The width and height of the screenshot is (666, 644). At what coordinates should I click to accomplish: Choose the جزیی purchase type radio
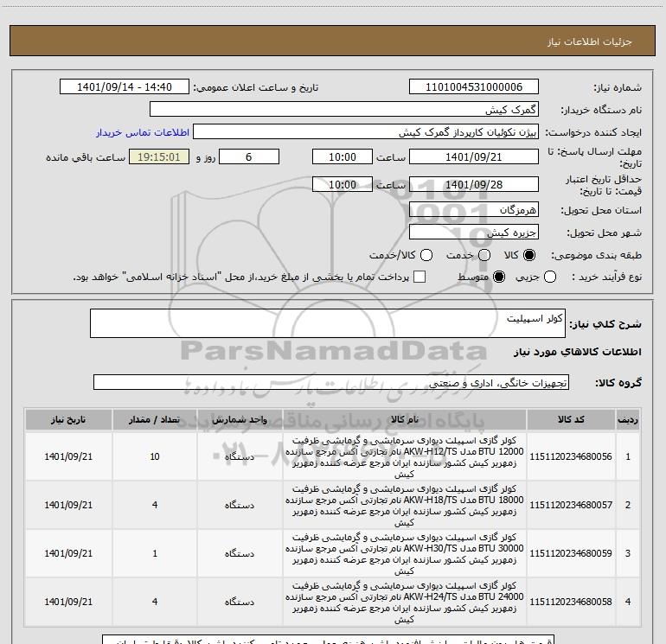coord(549,277)
